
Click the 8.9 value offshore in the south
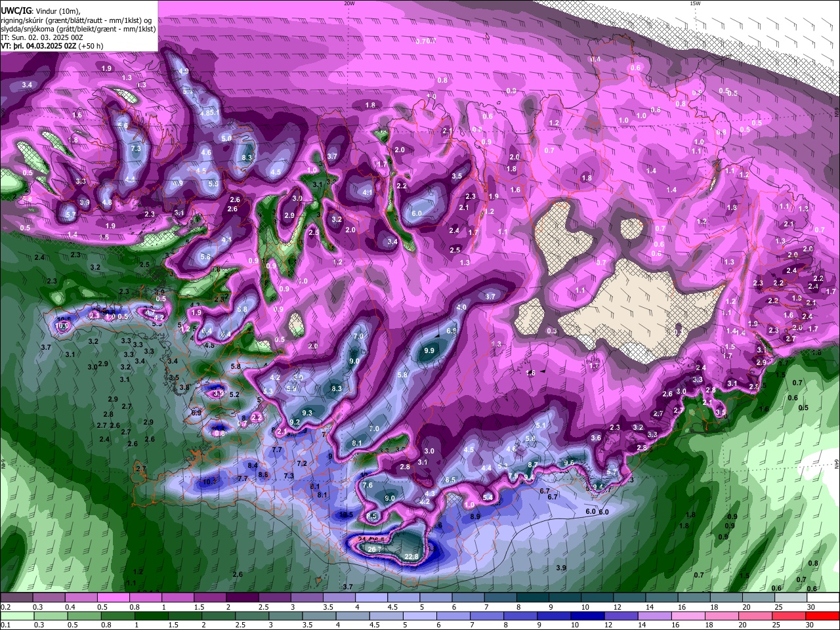click(x=476, y=517)
